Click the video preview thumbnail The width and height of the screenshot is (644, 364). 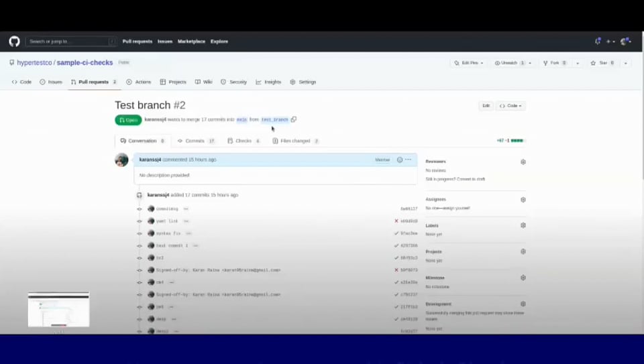59,310
